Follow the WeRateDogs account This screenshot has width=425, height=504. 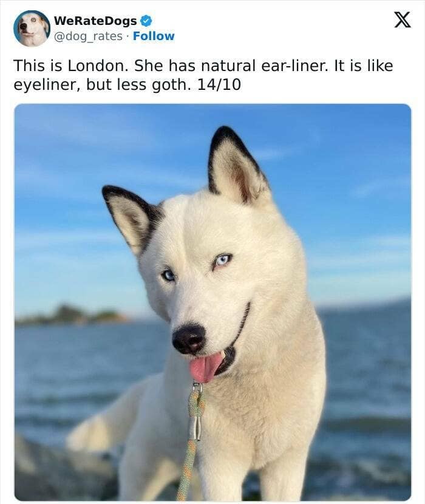click(x=154, y=36)
